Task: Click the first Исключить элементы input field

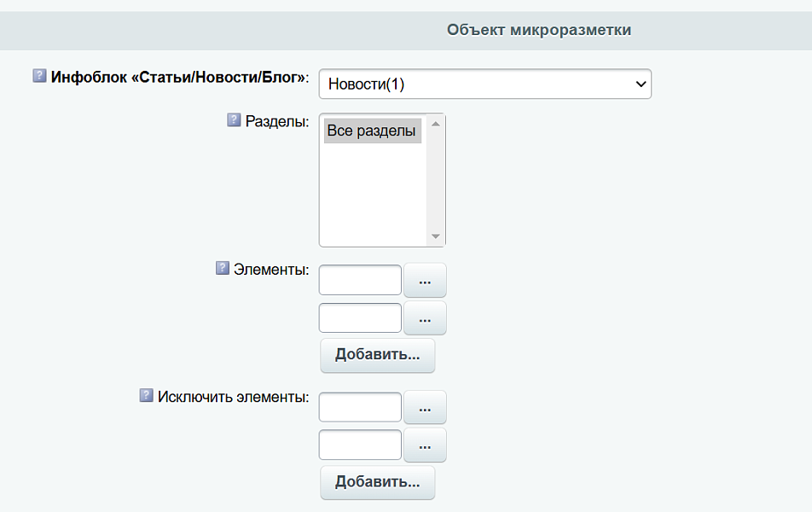Action: tap(359, 407)
